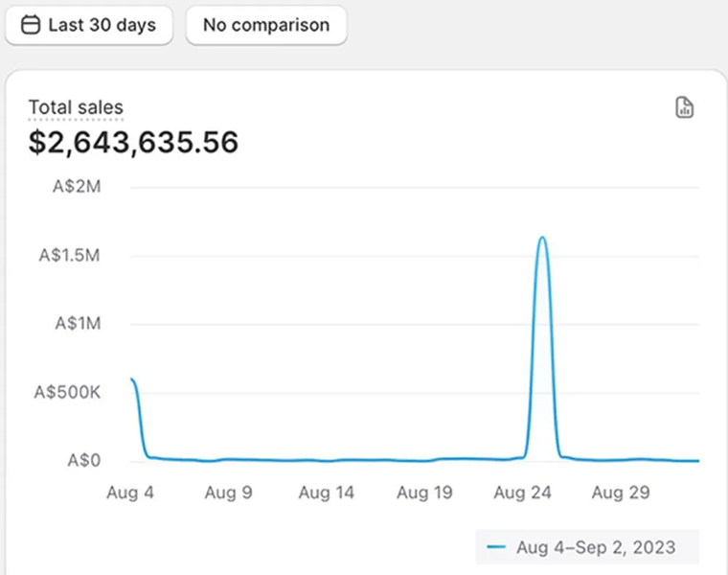Image resolution: width=728 pixels, height=575 pixels.
Task: Expand the No comparison selector
Action: tap(265, 25)
